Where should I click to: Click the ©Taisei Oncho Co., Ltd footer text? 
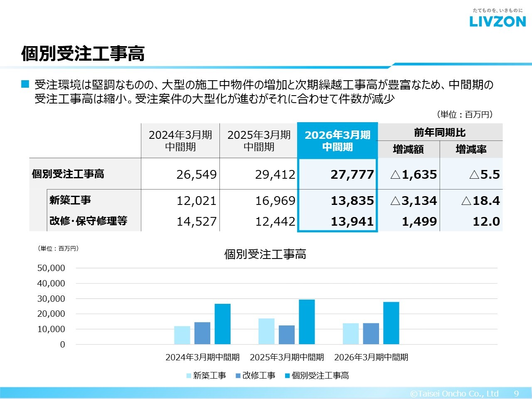(x=454, y=394)
